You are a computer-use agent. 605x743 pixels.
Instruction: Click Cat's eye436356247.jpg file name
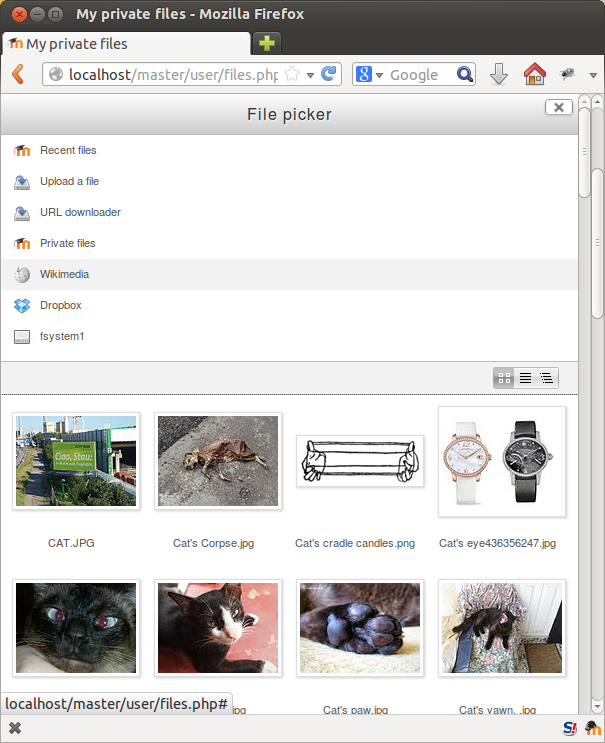tap(497, 543)
